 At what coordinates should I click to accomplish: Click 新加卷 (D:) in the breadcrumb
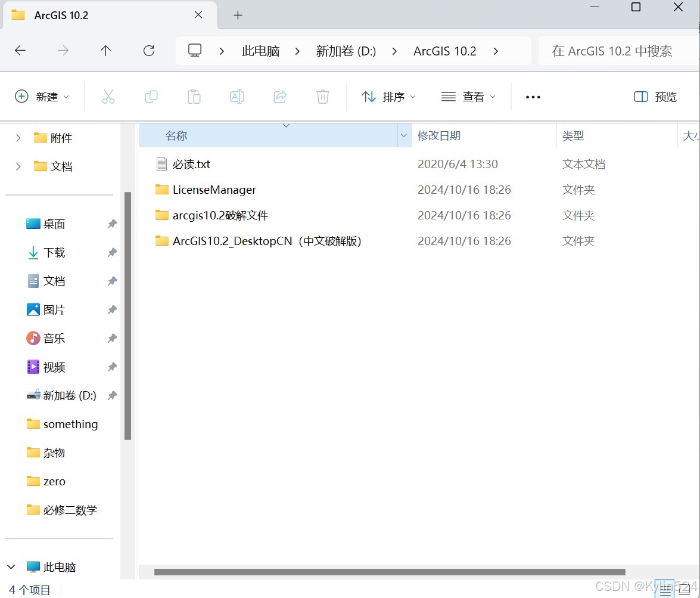coord(346,51)
